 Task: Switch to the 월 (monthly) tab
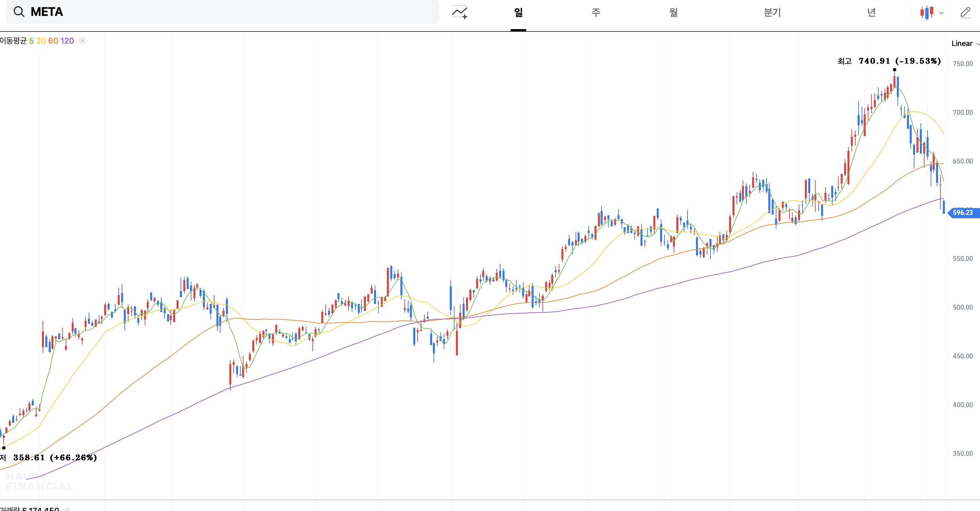[x=673, y=12]
